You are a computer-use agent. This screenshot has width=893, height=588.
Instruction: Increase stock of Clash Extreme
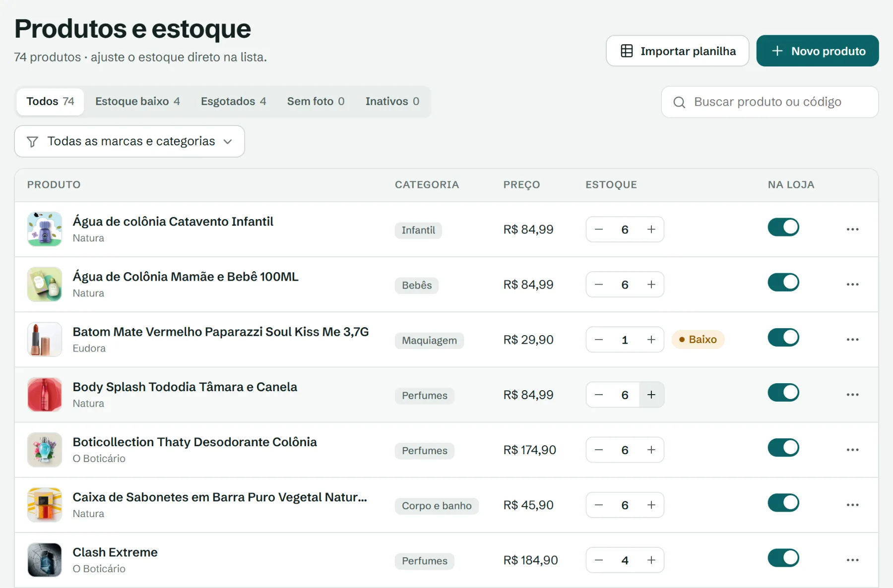[x=651, y=560]
